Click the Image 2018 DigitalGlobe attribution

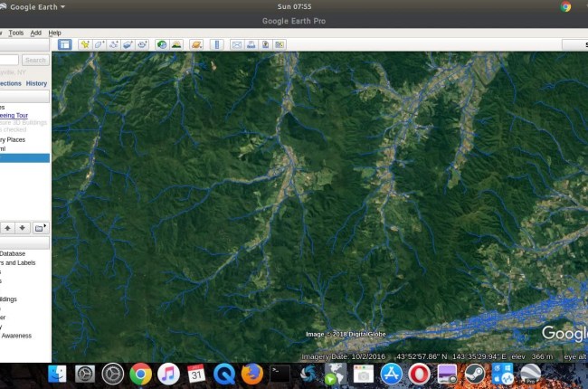[x=346, y=334]
